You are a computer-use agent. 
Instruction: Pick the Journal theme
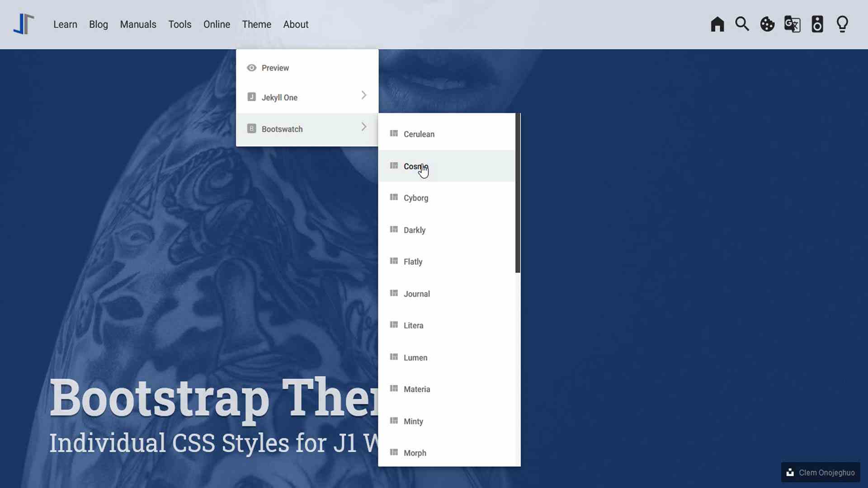(416, 294)
